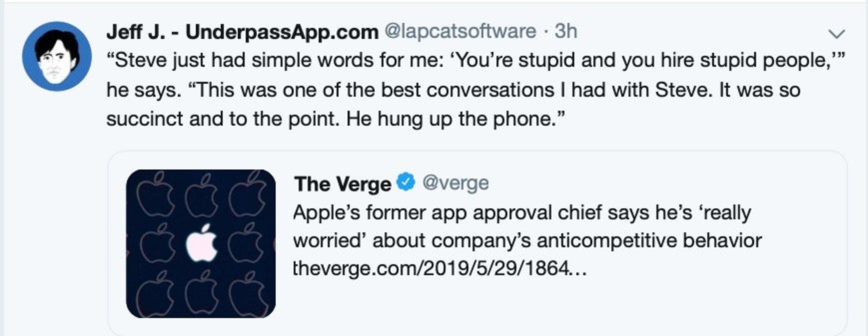Open Jeff J.'s cartoon profile avatar
The height and width of the screenshot is (336, 868).
[x=57, y=56]
